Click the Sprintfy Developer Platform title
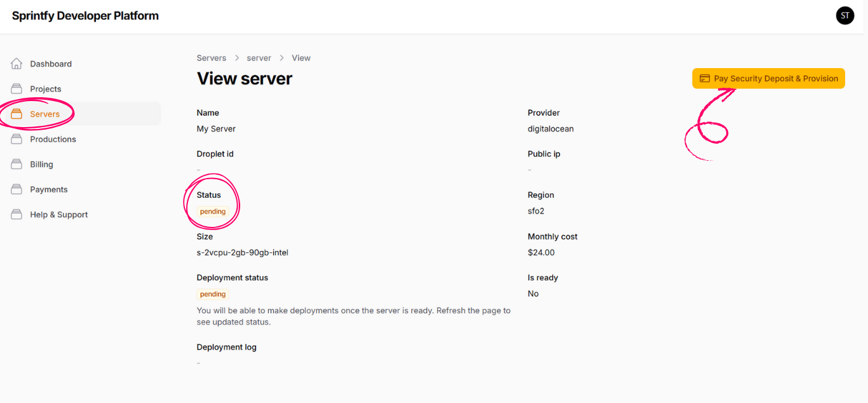 [x=85, y=16]
